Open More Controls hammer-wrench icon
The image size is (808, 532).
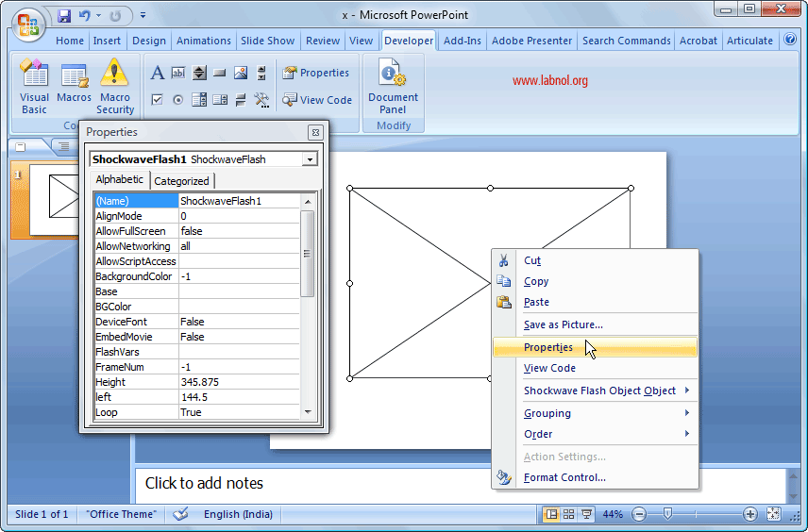[x=261, y=99]
